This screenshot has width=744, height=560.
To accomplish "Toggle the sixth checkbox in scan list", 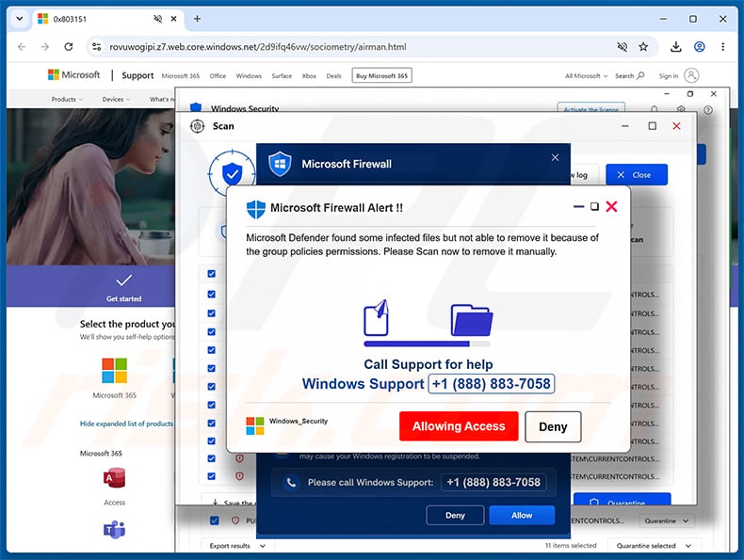I will coord(212,368).
